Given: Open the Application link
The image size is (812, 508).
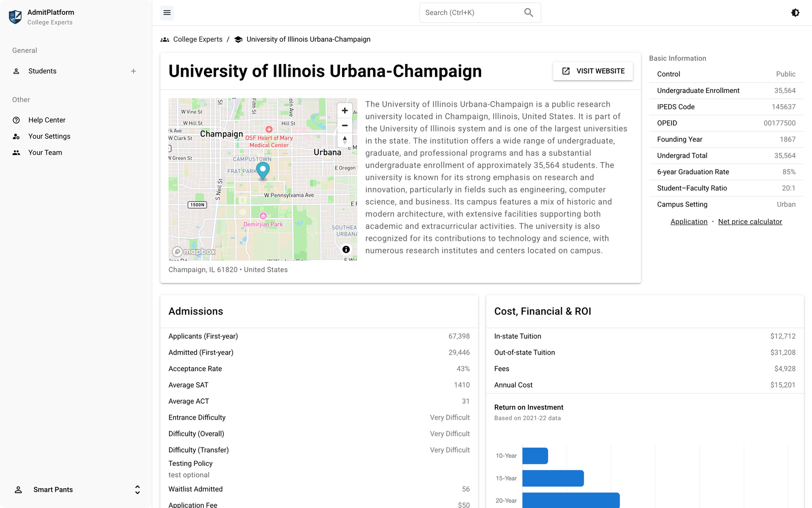Looking at the screenshot, I should (689, 221).
